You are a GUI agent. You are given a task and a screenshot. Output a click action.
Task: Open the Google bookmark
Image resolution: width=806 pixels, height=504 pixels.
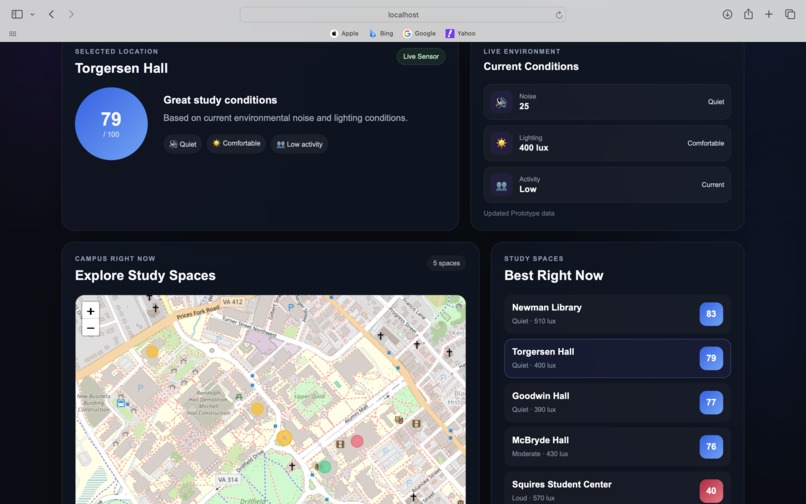point(419,33)
